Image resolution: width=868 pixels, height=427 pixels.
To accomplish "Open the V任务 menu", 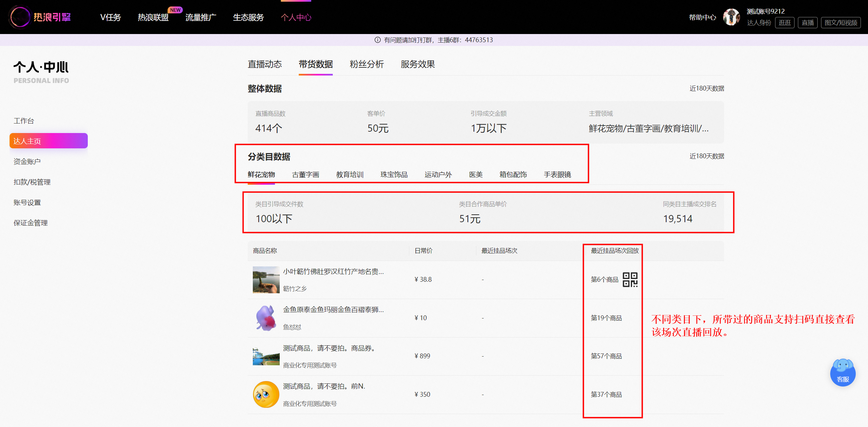I will point(111,17).
